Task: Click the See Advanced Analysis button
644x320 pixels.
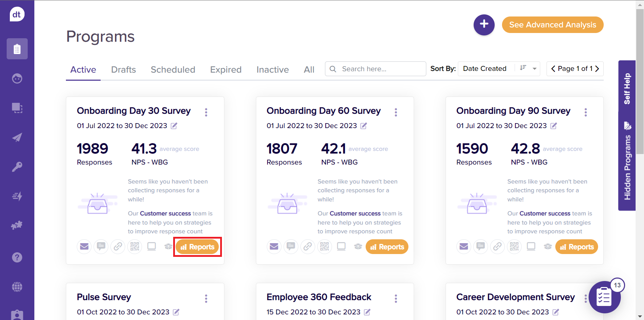Action: [553, 25]
